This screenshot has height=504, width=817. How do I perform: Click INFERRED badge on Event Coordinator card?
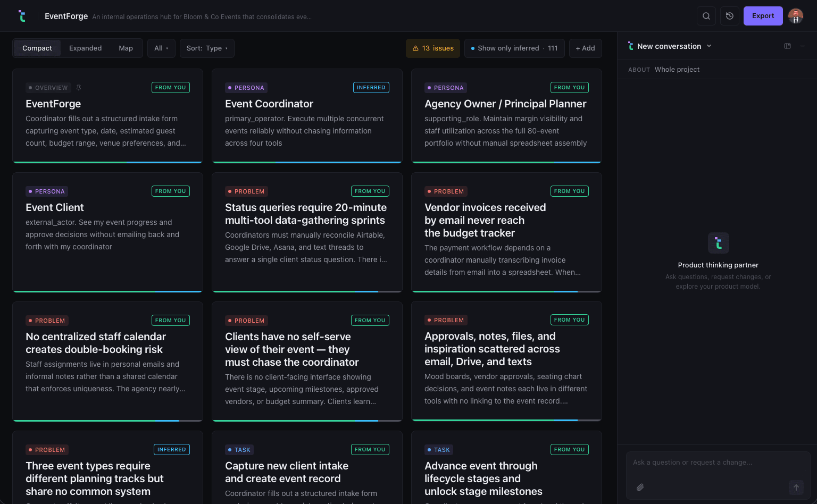(x=371, y=88)
